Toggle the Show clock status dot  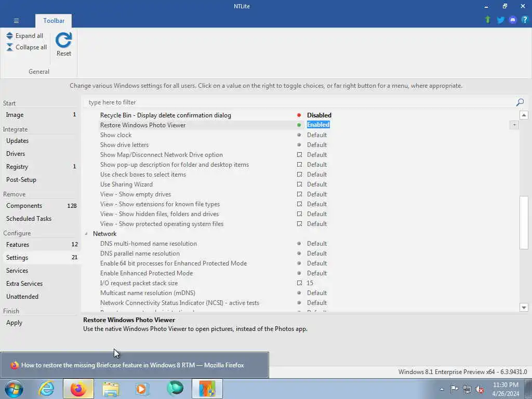[299, 135]
